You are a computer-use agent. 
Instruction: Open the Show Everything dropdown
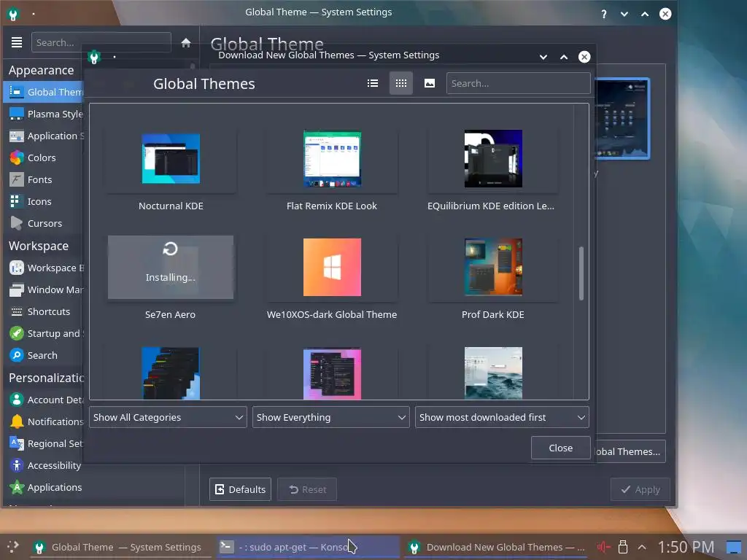330,417
